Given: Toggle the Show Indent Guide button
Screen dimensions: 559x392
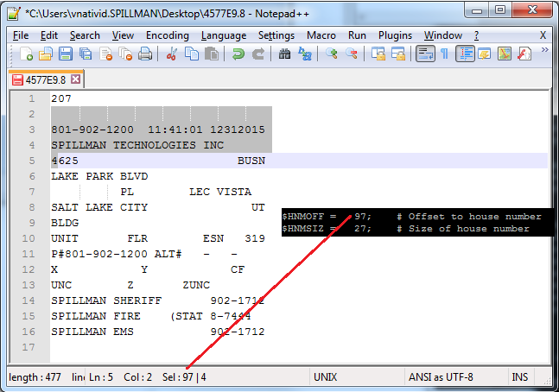Looking at the screenshot, I should click(465, 54).
